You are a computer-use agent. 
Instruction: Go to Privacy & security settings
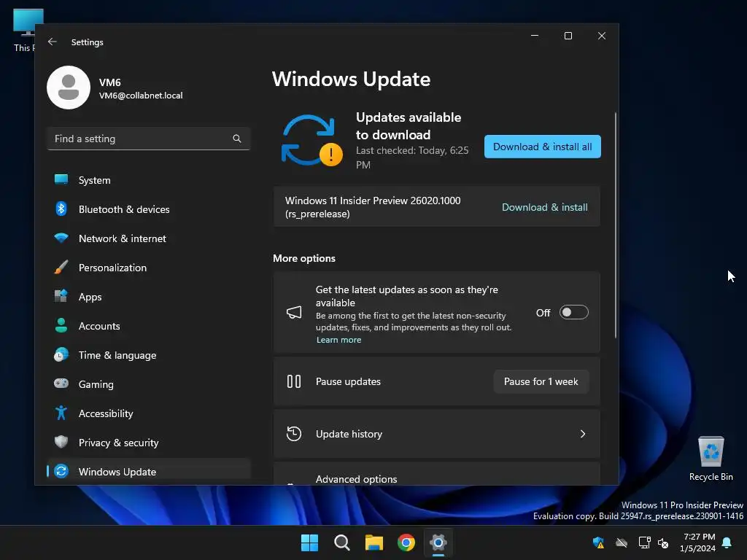pos(149,443)
